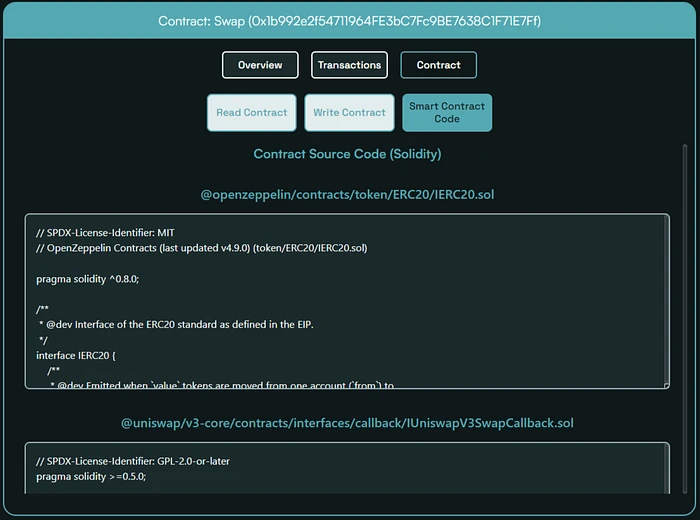Click the IUniswapV3SwapCallback.sol file path heading
The image size is (700, 520).
pos(347,423)
